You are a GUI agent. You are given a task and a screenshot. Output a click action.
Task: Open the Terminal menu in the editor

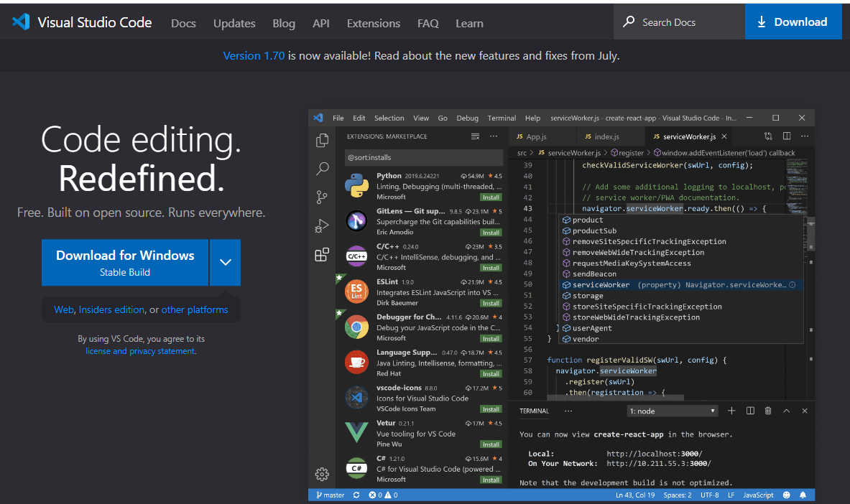pos(502,118)
